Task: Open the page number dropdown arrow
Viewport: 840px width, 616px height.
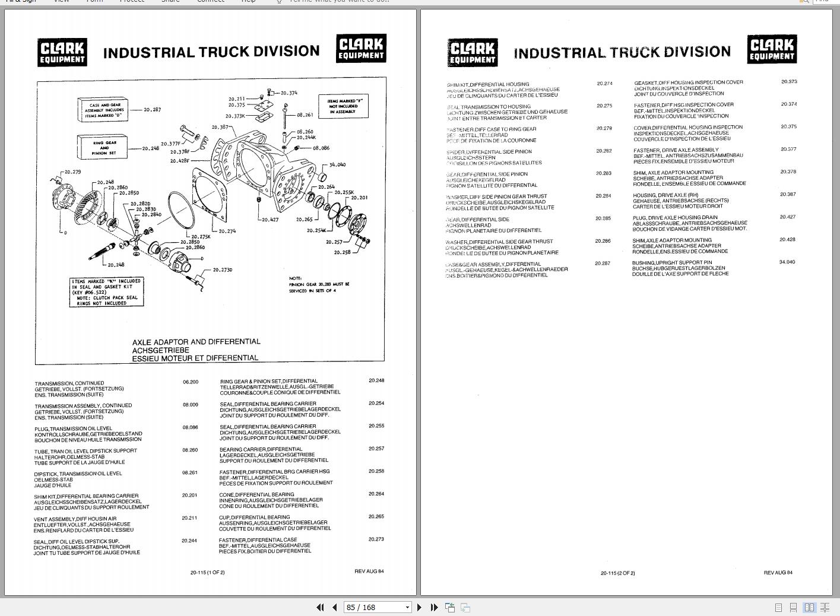Action: (x=407, y=607)
